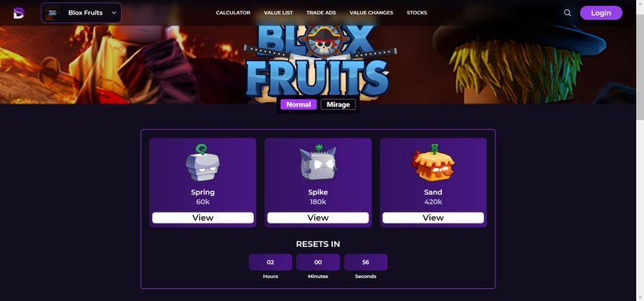Go to Trade Ads

pyautogui.click(x=321, y=13)
